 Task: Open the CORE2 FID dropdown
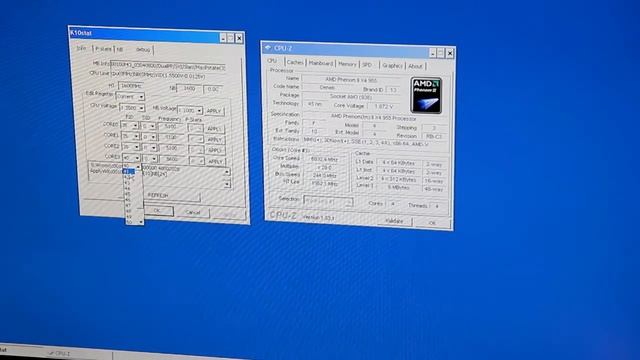pos(136,147)
